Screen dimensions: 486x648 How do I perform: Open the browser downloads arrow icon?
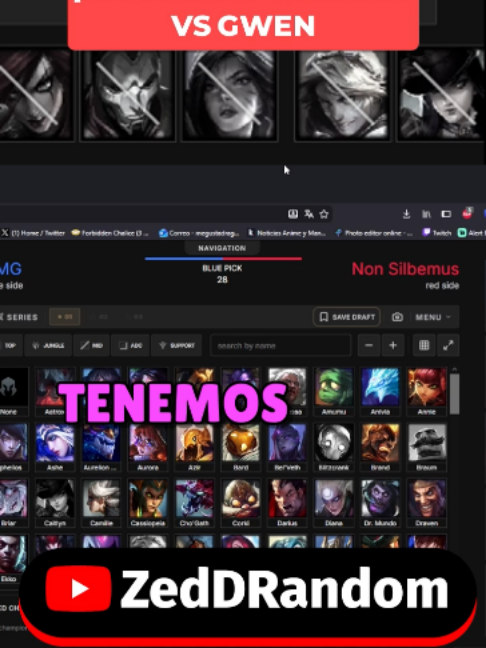(406, 214)
